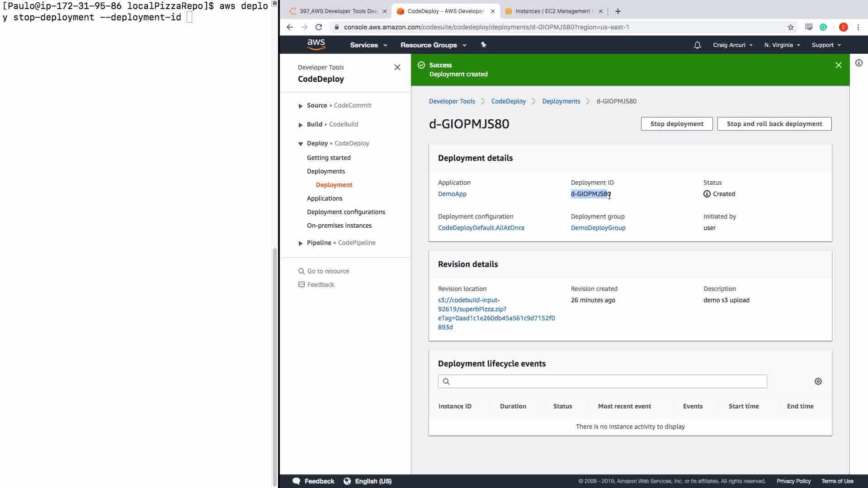Close the Developer Tools side navigation
This screenshot has width=868, height=488.
[x=397, y=67]
